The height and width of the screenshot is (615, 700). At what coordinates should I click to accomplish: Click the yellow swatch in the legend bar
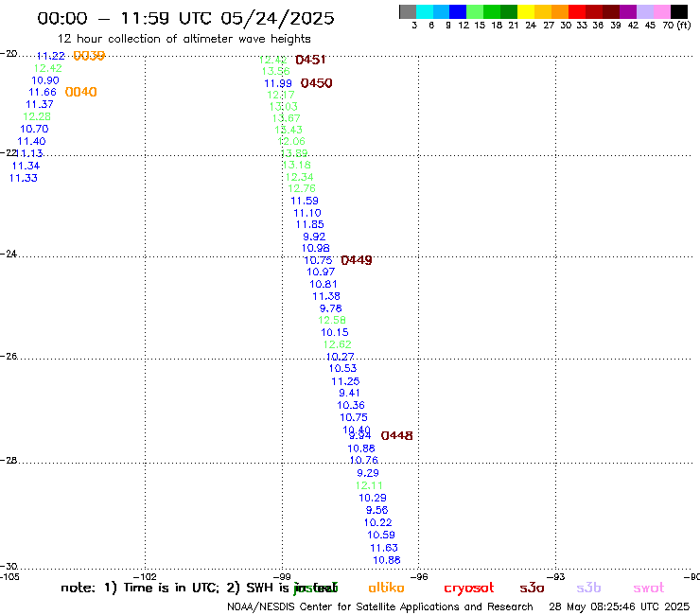526,11
